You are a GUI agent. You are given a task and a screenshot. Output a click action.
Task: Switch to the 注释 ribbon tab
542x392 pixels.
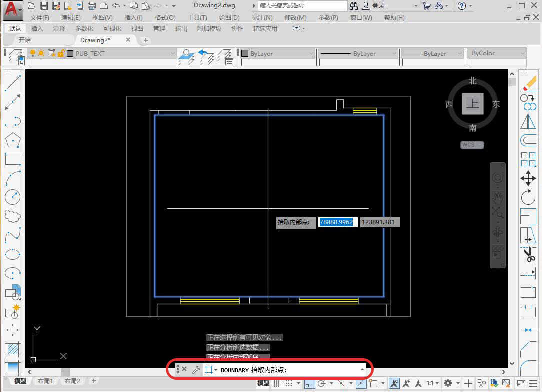[59, 28]
